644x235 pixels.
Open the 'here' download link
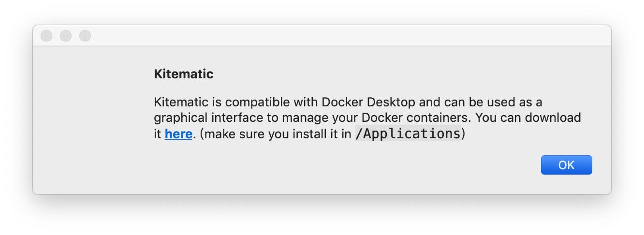tap(178, 134)
